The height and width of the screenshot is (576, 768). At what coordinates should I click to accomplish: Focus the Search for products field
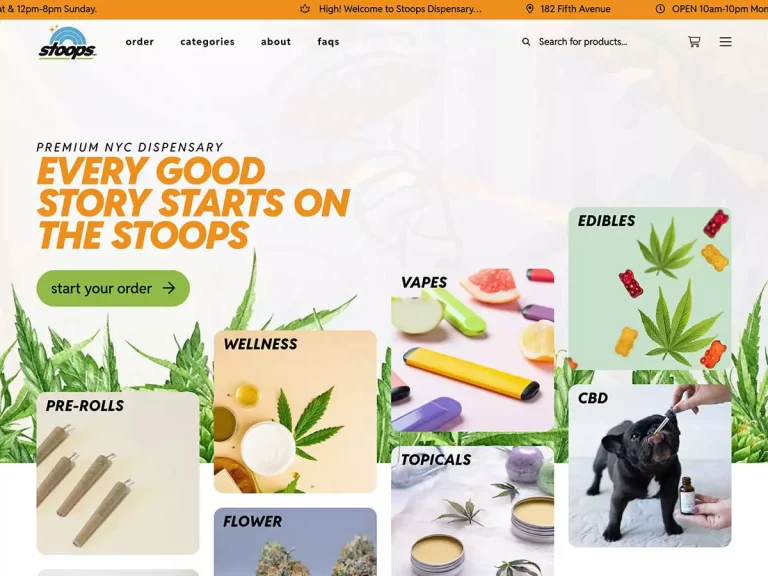[583, 42]
